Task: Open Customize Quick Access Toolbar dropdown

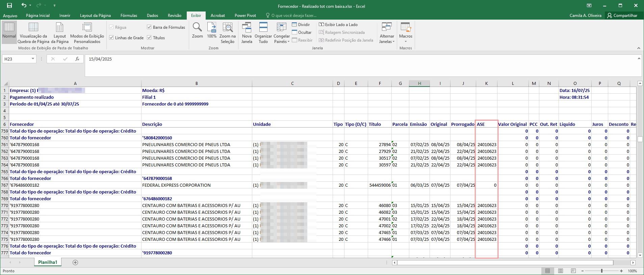Action: pos(54,6)
